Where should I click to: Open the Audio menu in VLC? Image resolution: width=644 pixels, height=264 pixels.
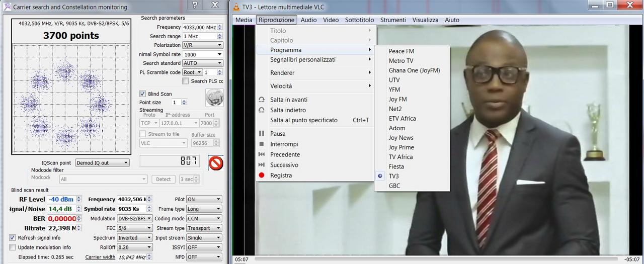(x=309, y=20)
